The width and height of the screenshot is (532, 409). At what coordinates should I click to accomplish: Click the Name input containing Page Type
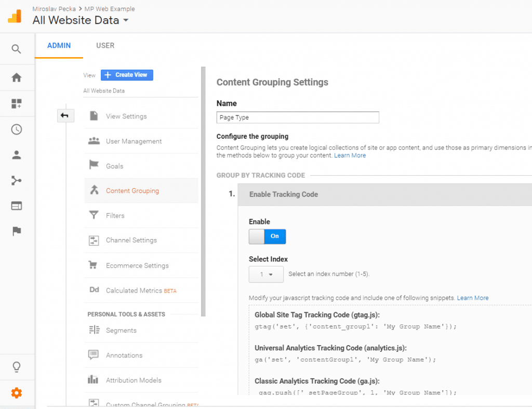click(297, 117)
